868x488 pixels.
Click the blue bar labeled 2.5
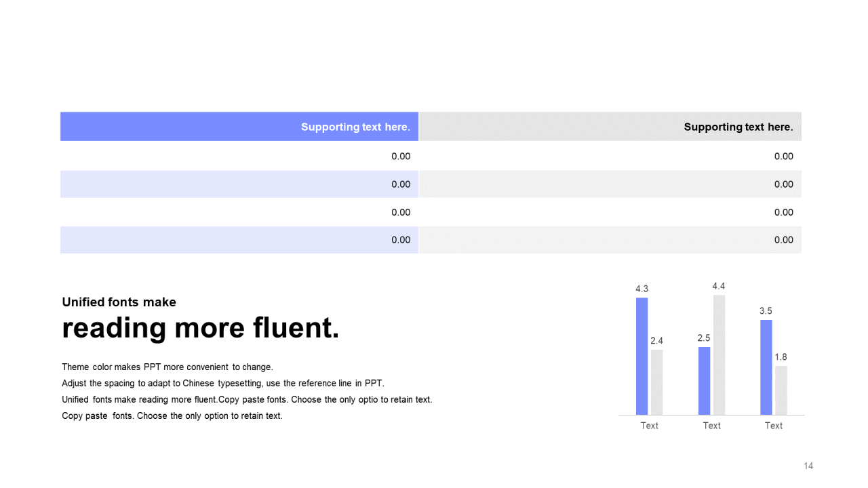point(705,381)
